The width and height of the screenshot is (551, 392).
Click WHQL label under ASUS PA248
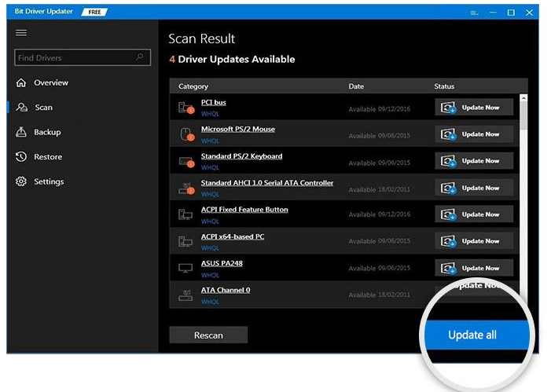210,275
